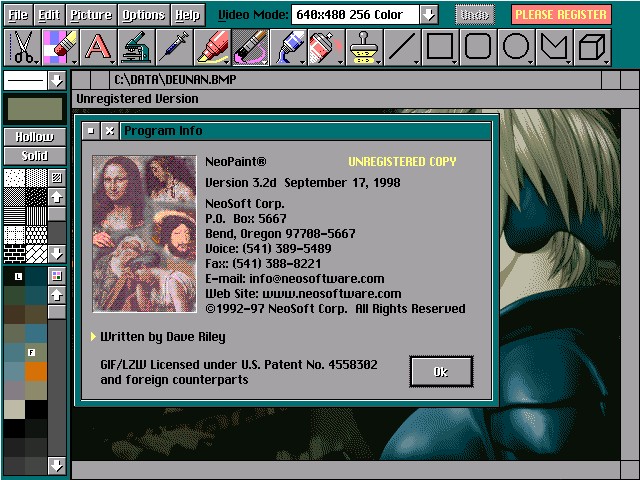Open the Options menu
640x480 pixels.
pyautogui.click(x=144, y=15)
